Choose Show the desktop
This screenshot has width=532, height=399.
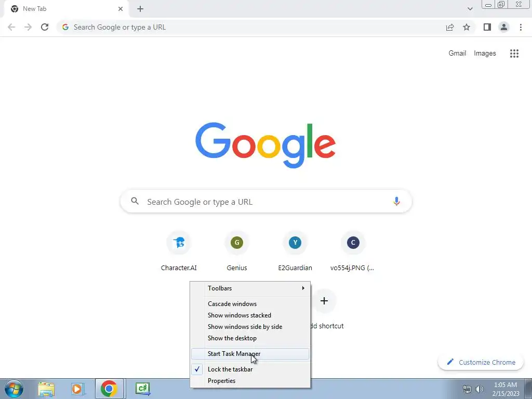(x=250, y=338)
